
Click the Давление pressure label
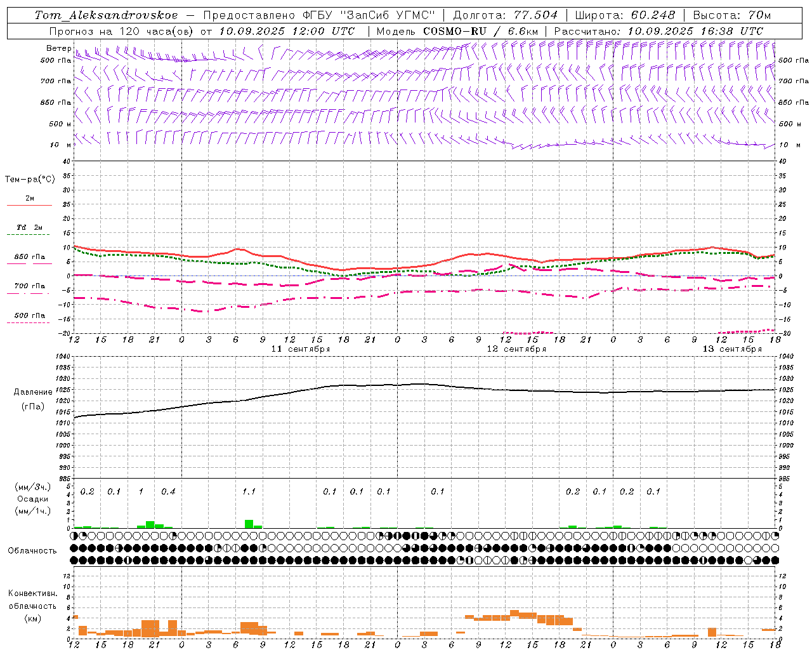(x=33, y=392)
